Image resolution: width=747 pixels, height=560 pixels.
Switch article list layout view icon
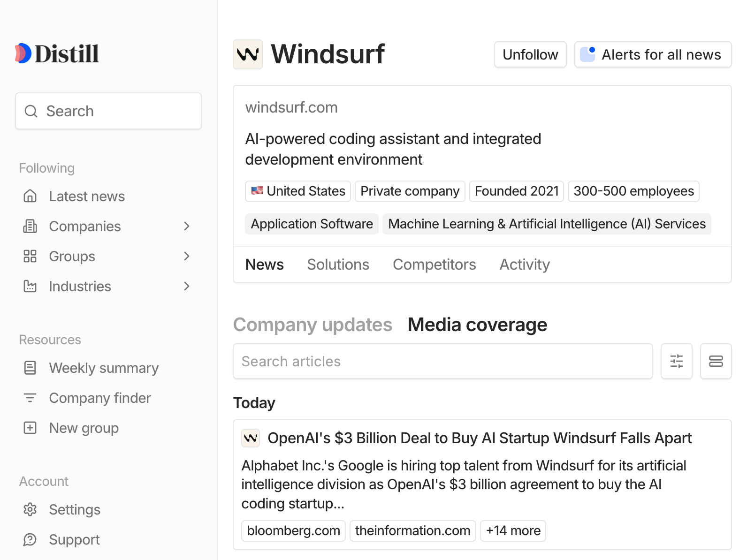(x=716, y=361)
